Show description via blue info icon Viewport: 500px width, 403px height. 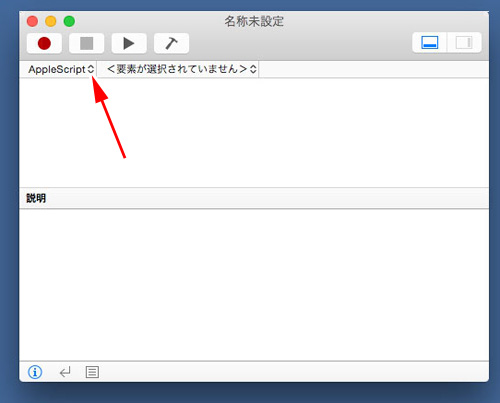click(35, 372)
